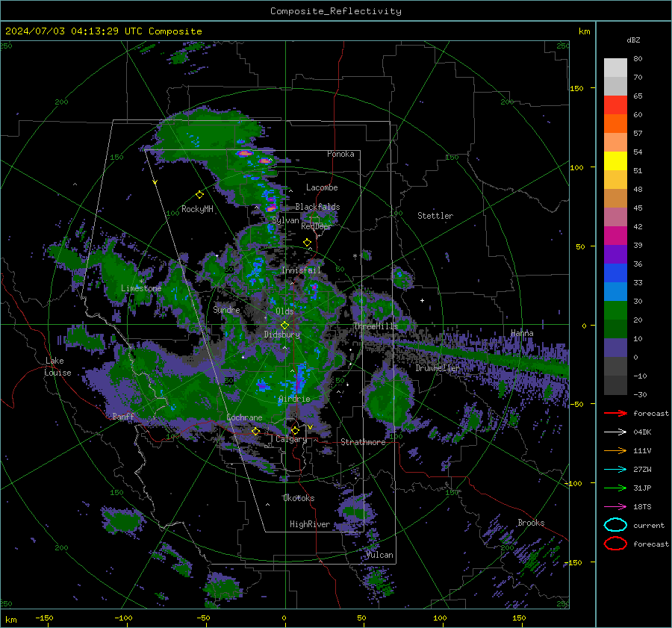The height and width of the screenshot is (628, 672).
Task: Click the Calgary city label
Action: [291, 439]
